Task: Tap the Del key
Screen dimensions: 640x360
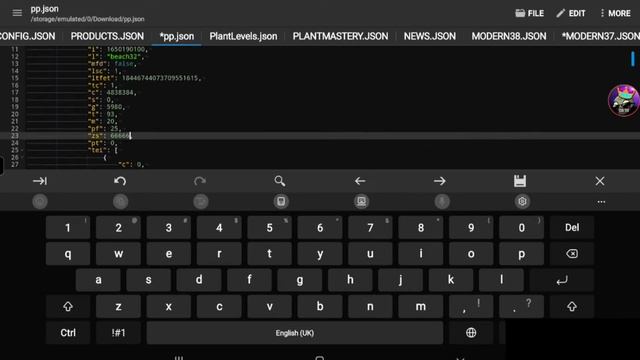Action: tap(572, 227)
